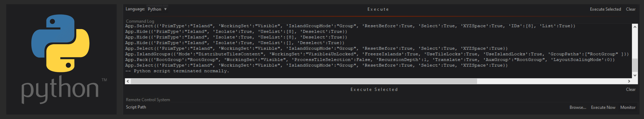Click the "Python script terminated normally" line

click(177, 71)
